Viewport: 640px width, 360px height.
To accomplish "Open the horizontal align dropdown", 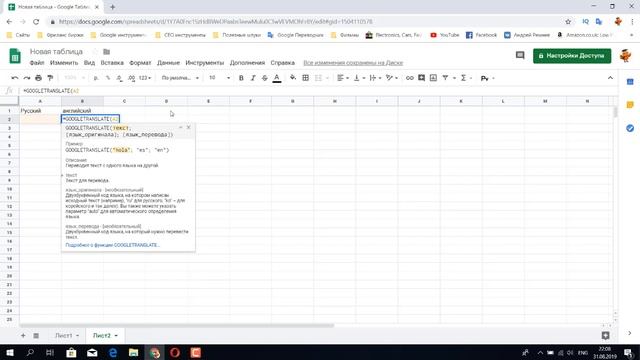I will (x=342, y=78).
